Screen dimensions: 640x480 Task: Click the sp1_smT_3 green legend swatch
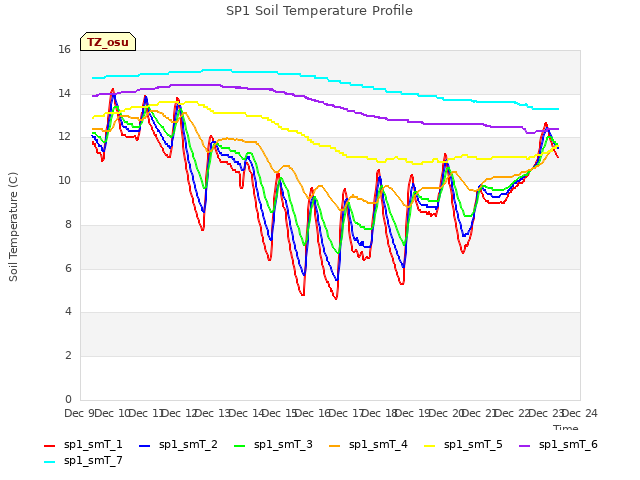(240, 446)
